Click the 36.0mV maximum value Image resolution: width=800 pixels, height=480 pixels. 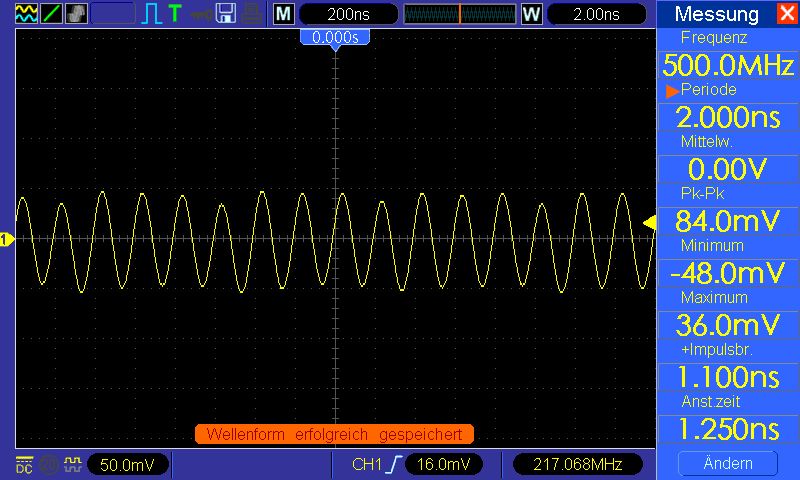click(728, 325)
